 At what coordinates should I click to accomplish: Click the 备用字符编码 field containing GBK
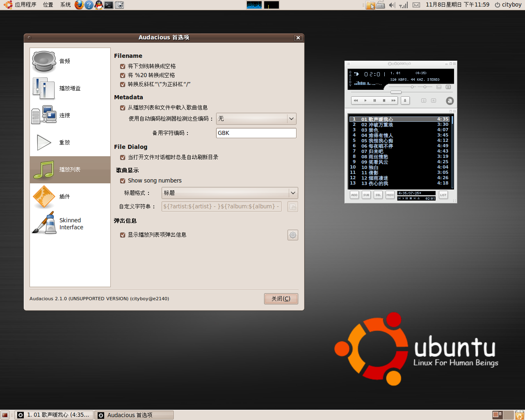pos(256,133)
